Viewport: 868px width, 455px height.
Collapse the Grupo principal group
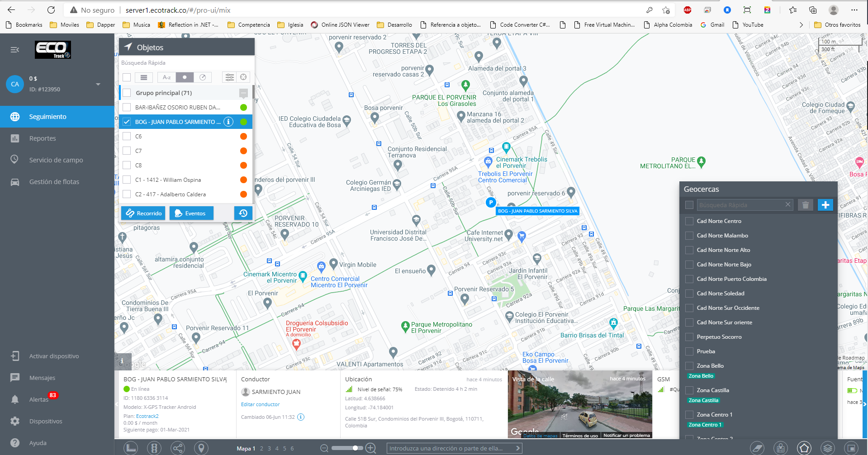243,93
